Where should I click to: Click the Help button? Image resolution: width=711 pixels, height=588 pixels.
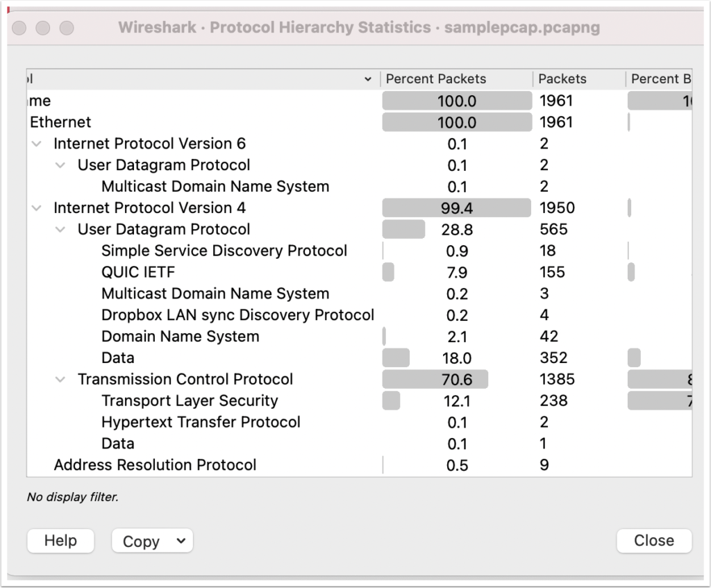61,541
